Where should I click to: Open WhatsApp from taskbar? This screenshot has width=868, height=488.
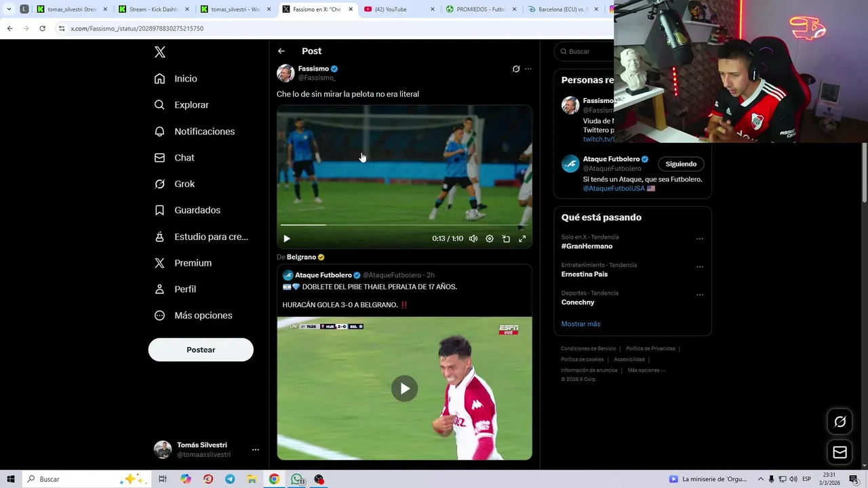click(x=297, y=479)
